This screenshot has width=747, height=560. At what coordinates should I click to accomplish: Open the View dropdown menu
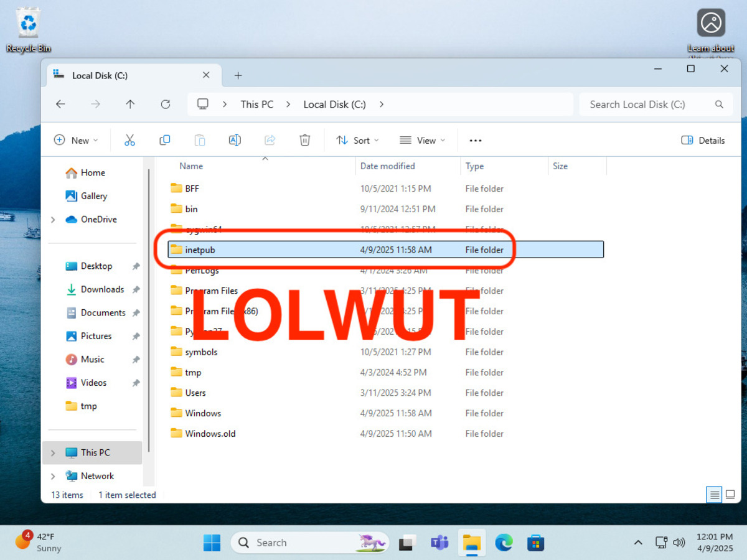[x=423, y=140]
